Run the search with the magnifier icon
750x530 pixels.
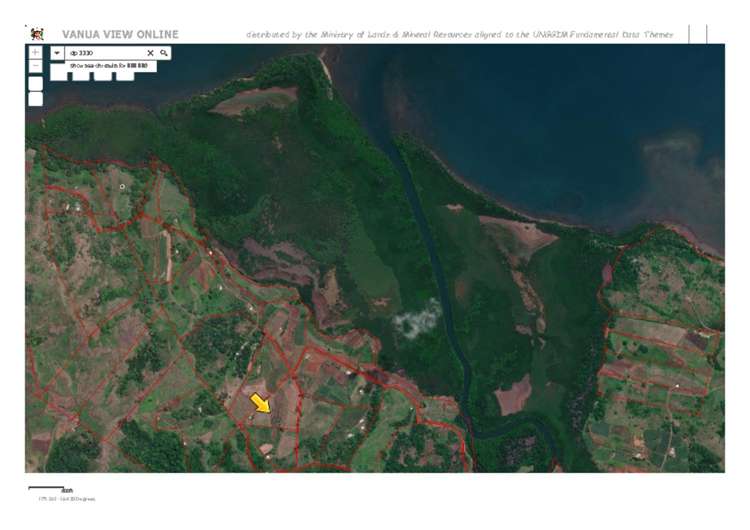(x=164, y=53)
